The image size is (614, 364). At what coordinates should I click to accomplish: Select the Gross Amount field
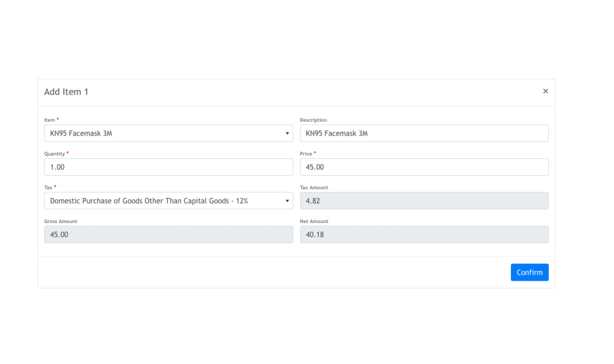[x=168, y=234]
